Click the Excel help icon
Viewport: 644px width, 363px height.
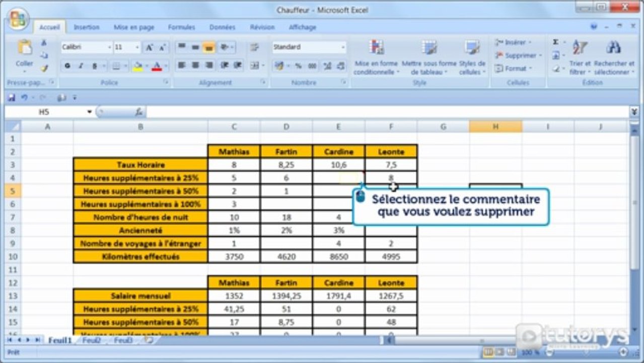(595, 27)
